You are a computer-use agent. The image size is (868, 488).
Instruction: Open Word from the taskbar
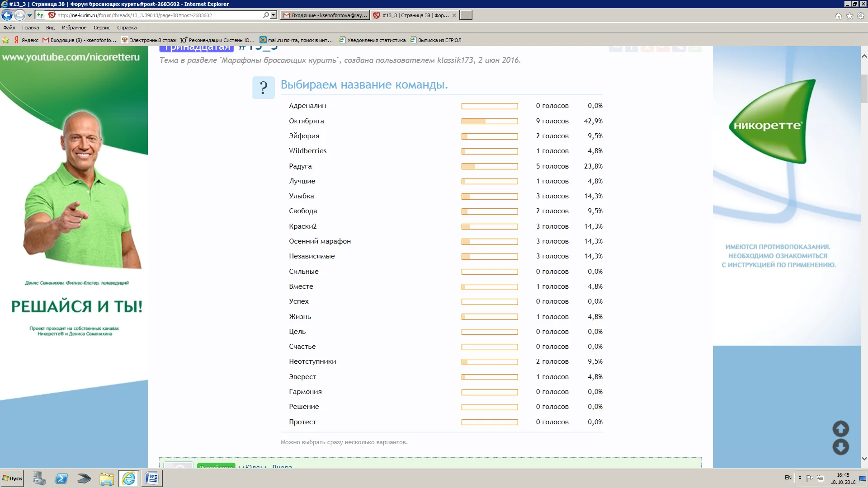coord(151,478)
